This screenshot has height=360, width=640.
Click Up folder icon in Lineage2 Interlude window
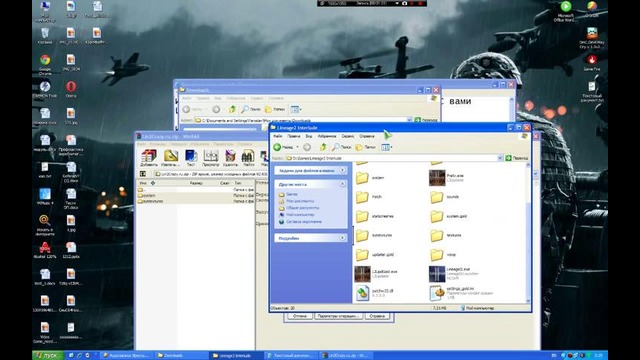[323, 147]
